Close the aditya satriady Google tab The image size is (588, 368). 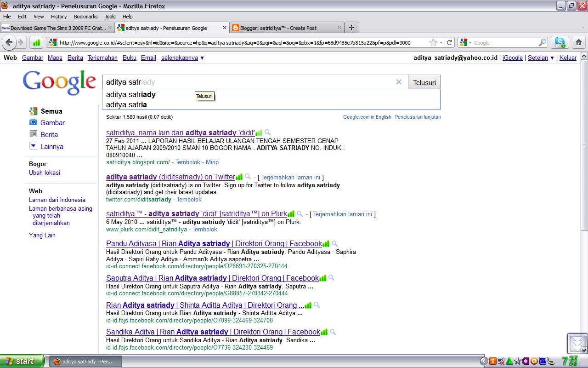(x=225, y=28)
